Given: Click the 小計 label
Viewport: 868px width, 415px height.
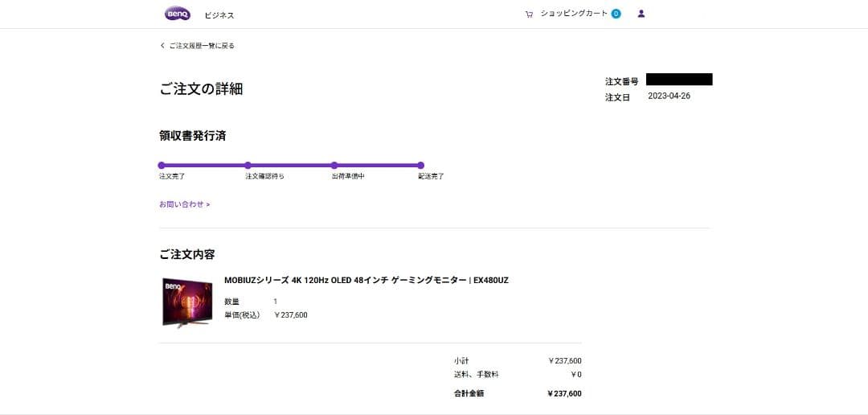Looking at the screenshot, I should click(x=461, y=360).
